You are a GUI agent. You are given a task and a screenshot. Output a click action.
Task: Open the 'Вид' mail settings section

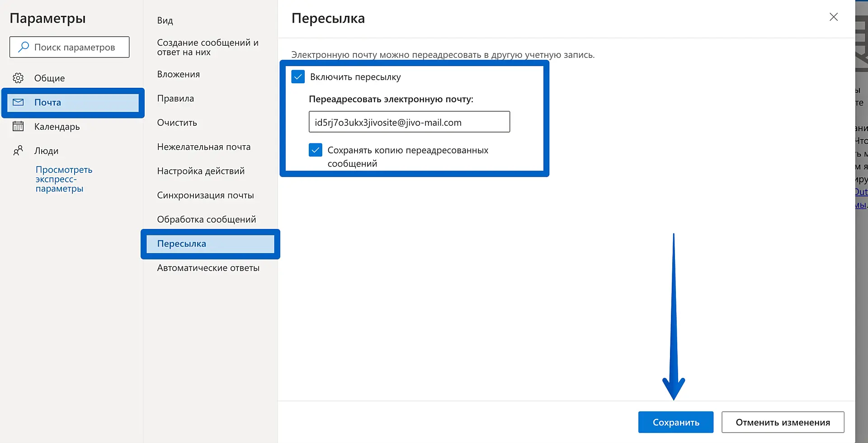(165, 20)
